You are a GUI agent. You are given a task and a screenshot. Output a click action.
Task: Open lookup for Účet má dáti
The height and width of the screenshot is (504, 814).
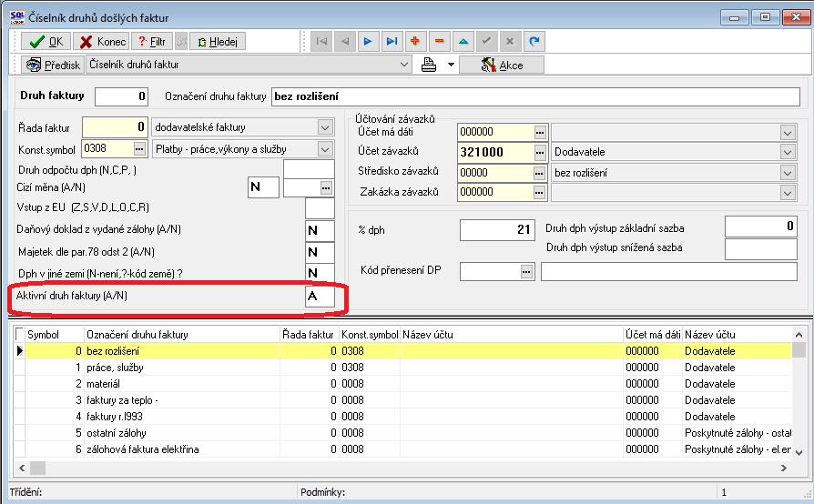tap(540, 133)
